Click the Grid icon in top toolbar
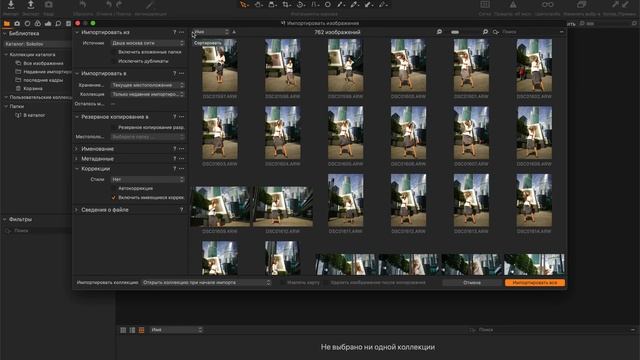 click(x=485, y=5)
